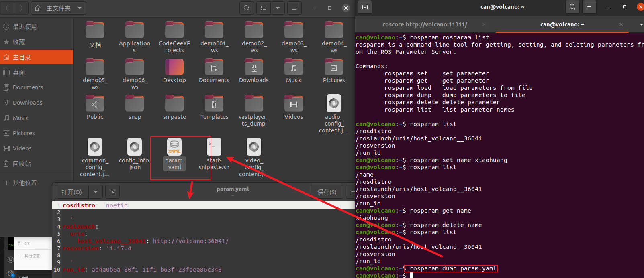Close the can@volcano terminal tab
The height and width of the screenshot is (278, 644).
point(621,24)
